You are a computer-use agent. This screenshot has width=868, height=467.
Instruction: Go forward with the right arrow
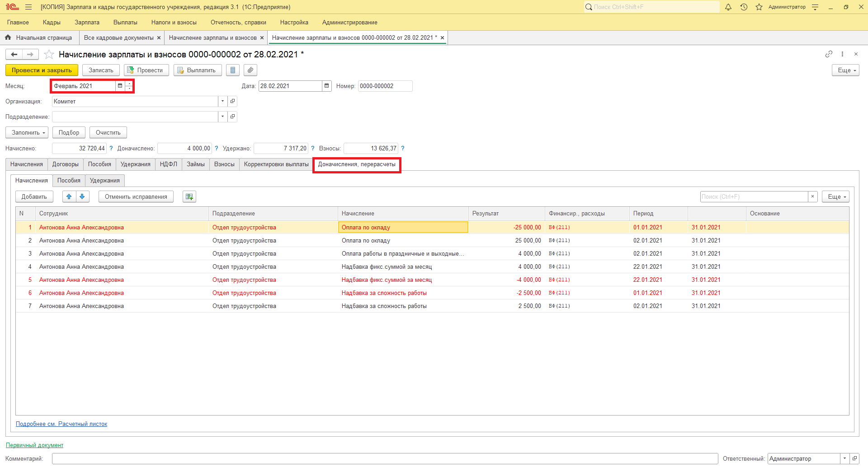point(30,55)
